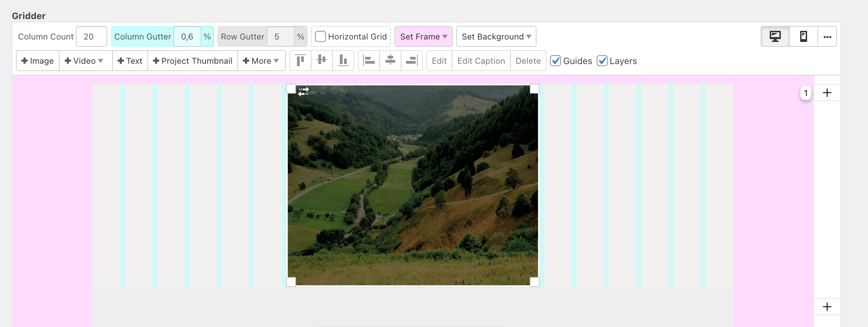Align element to the left
Image resolution: width=868 pixels, height=327 pixels.
click(369, 61)
